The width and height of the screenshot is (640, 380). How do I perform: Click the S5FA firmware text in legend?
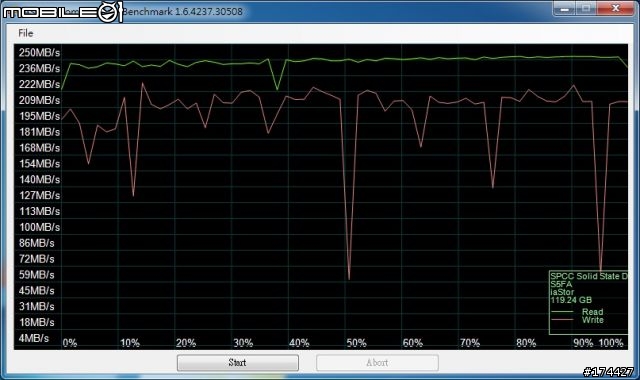tap(561, 284)
